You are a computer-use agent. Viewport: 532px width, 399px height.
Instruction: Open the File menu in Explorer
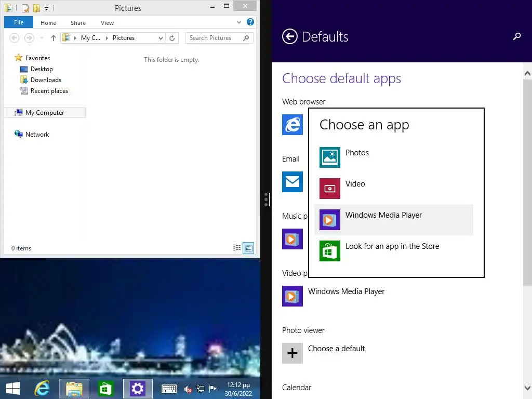coord(19,22)
